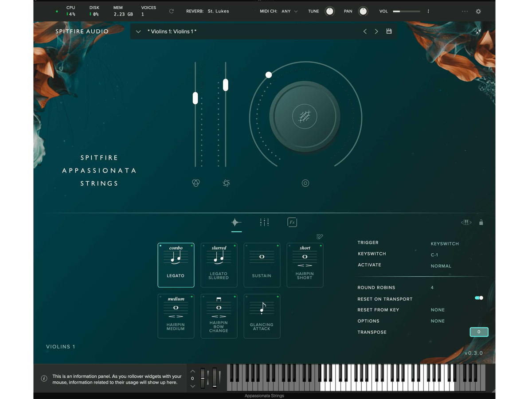Click the expression icon under the left slider

point(196,183)
